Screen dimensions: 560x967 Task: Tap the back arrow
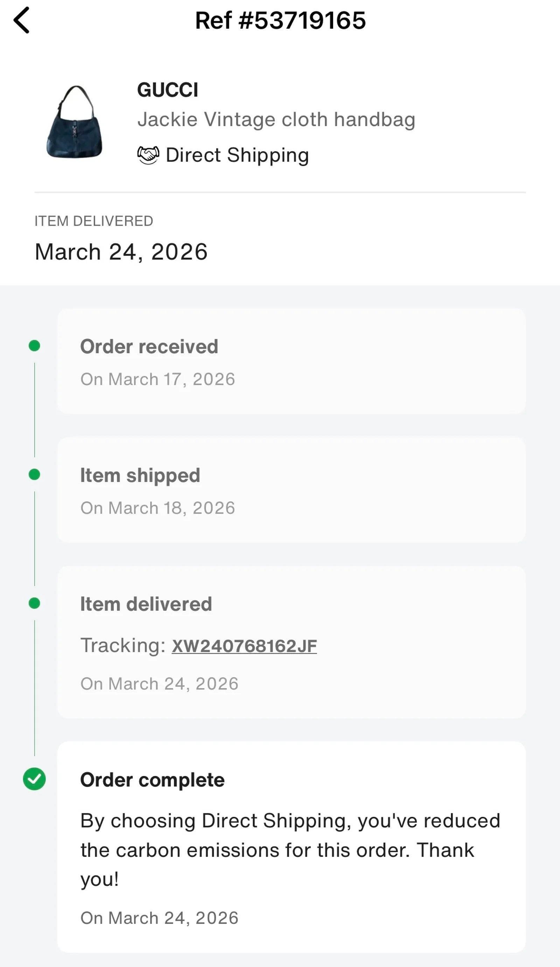(x=22, y=20)
